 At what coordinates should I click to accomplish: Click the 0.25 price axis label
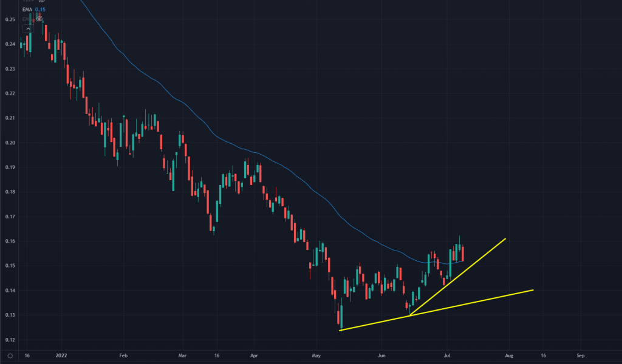click(10, 19)
